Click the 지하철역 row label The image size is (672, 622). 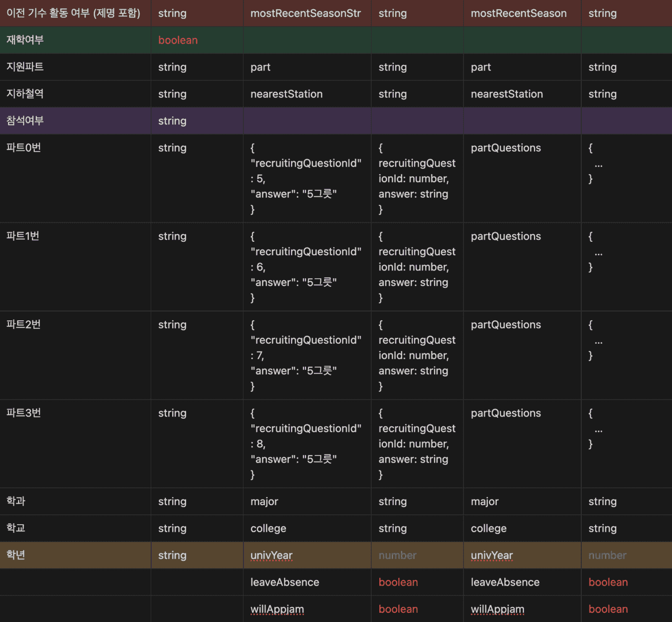(25, 94)
